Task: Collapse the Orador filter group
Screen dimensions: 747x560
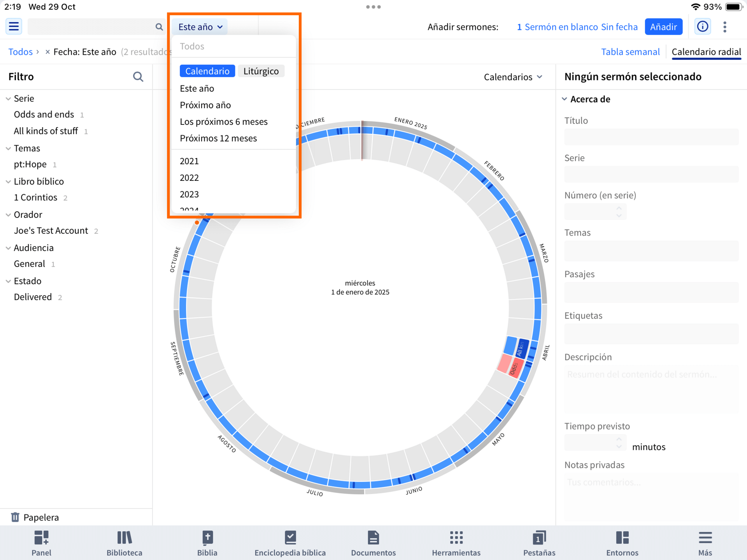Action: coord(8,215)
